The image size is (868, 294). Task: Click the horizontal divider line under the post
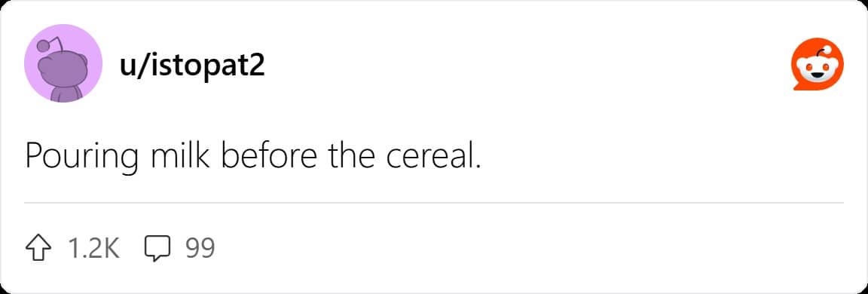[x=434, y=204]
